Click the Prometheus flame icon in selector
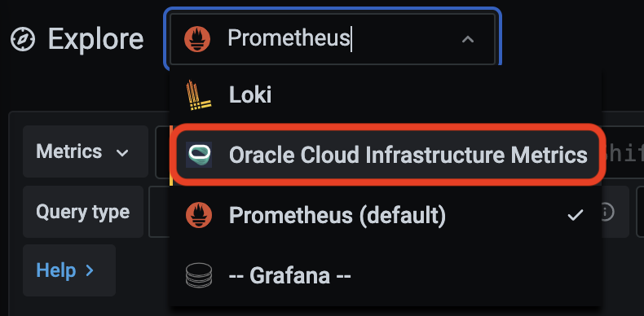The height and width of the screenshot is (316, 644). 197,39
